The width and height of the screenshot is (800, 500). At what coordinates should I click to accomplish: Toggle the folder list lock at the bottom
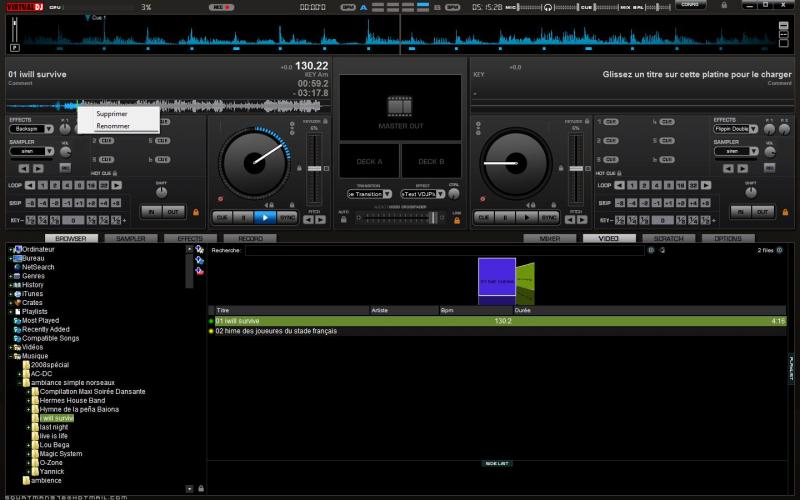tap(200, 487)
